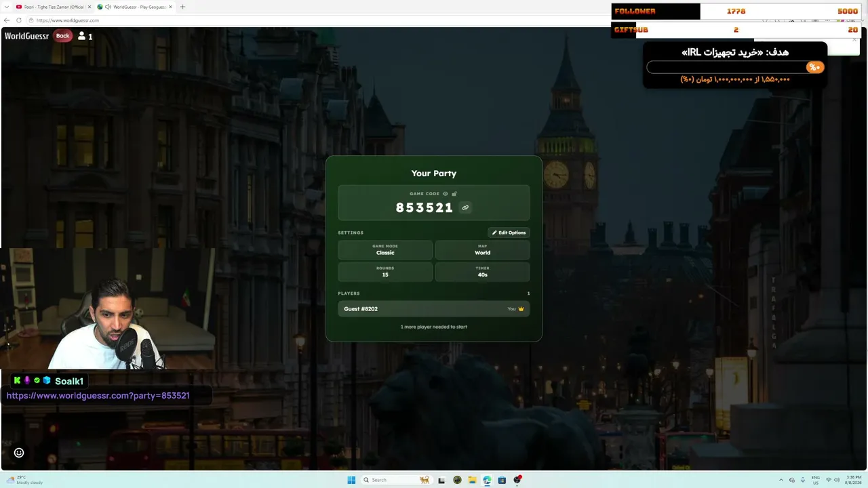The width and height of the screenshot is (868, 488).
Task: Click the host crown icon
Action: tap(521, 309)
